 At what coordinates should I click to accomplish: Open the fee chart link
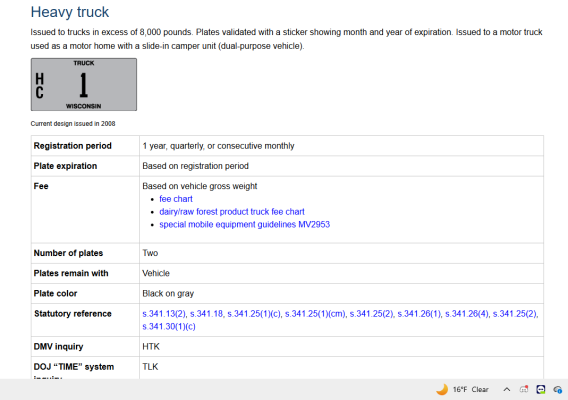click(176, 199)
